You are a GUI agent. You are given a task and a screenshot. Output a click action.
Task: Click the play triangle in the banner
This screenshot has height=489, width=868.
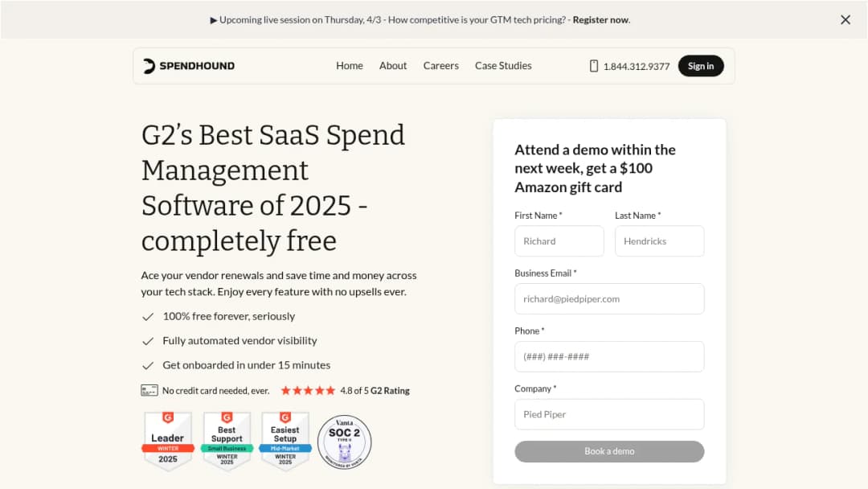click(x=214, y=20)
